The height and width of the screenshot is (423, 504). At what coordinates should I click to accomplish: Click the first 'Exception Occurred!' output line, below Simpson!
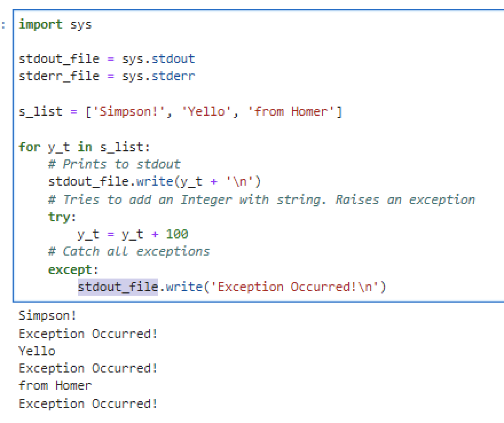pos(88,334)
